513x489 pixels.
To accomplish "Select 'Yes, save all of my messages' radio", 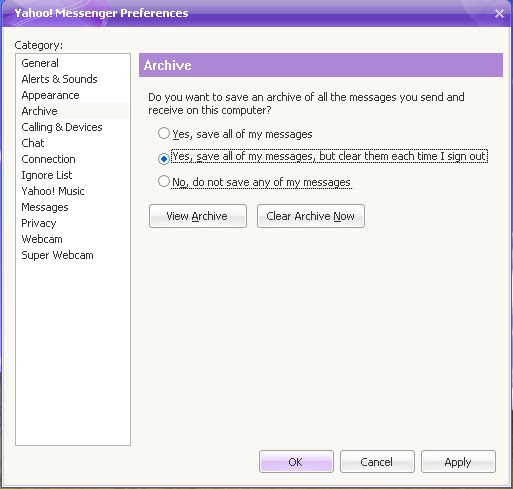I will coord(164,133).
